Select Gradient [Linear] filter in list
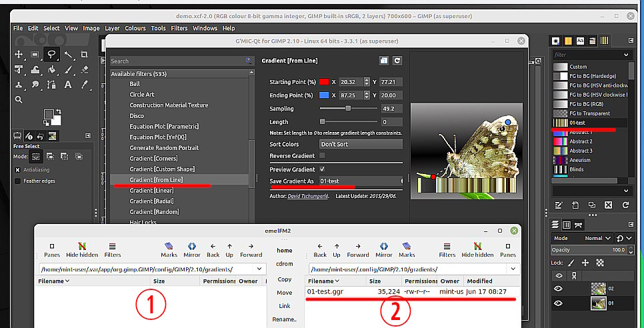 (151, 191)
